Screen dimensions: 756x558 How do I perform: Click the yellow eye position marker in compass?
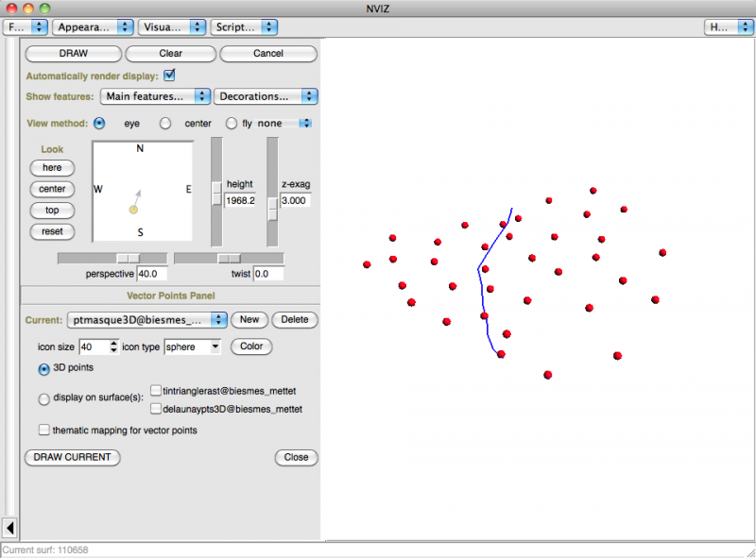coord(133,209)
